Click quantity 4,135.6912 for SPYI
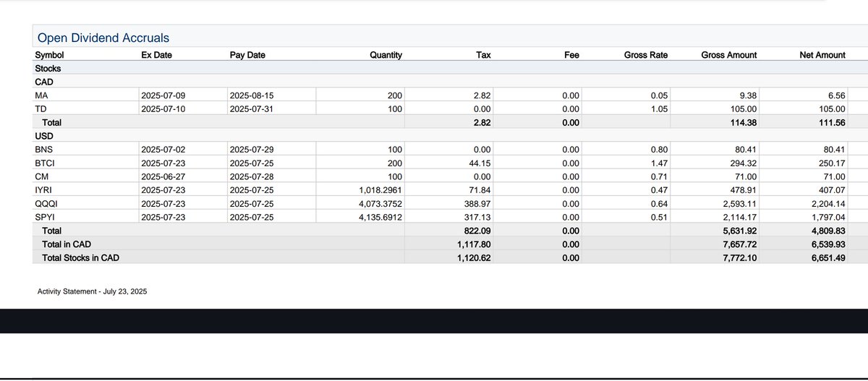 pos(380,217)
